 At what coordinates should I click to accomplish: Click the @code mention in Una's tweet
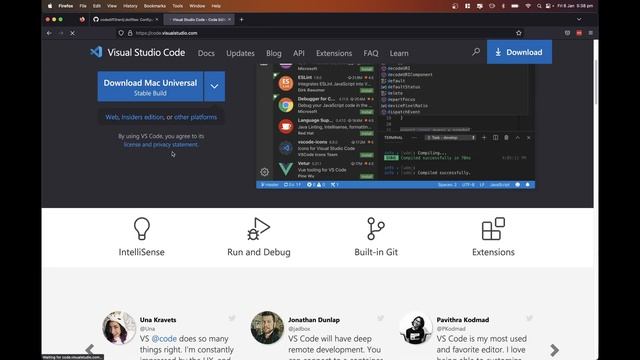(x=164, y=339)
